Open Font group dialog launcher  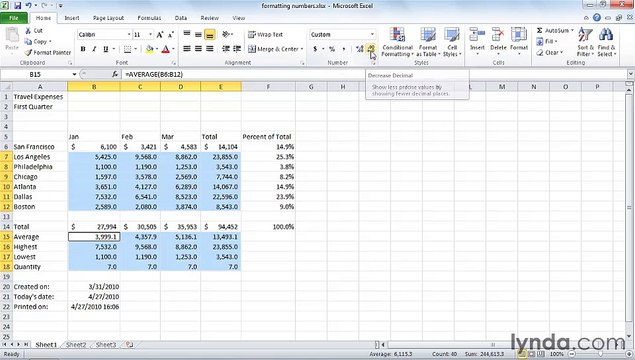click(x=174, y=63)
